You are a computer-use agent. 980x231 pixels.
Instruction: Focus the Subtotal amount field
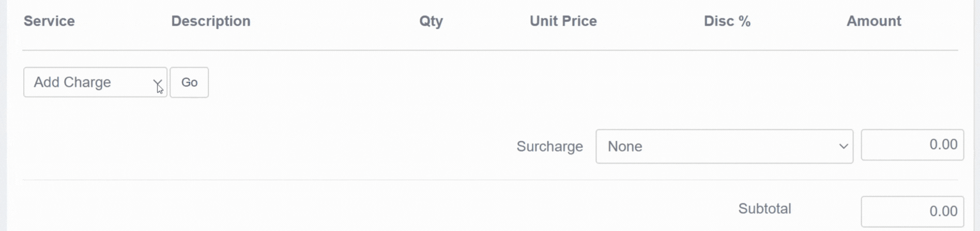[x=912, y=211]
